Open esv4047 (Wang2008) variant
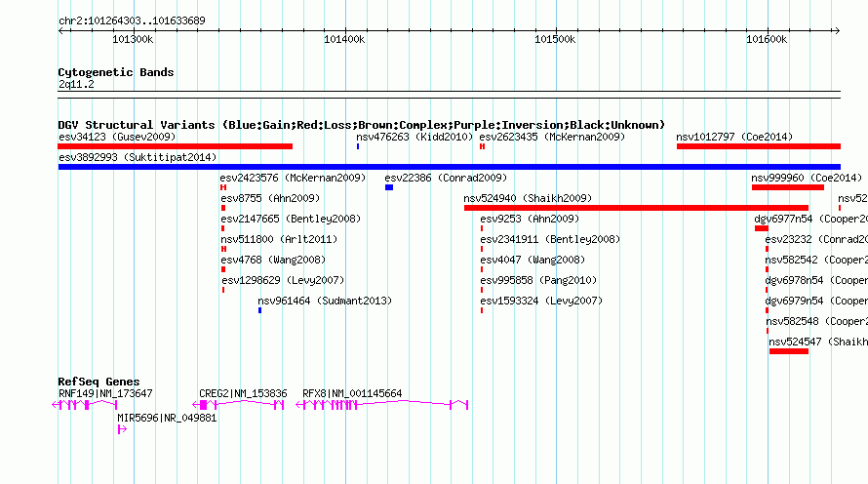This screenshot has width=868, height=484. coord(533,260)
